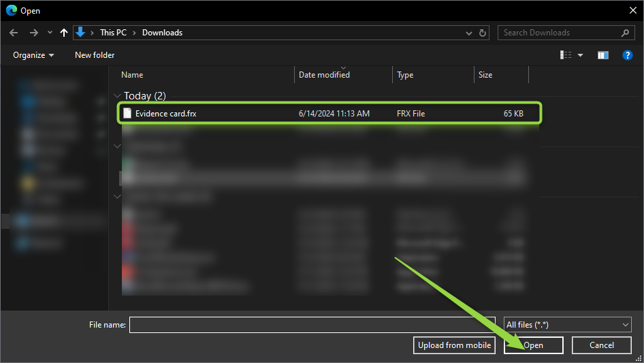This screenshot has width=644, height=363.
Task: Click the search magnifier icon
Action: click(x=625, y=33)
